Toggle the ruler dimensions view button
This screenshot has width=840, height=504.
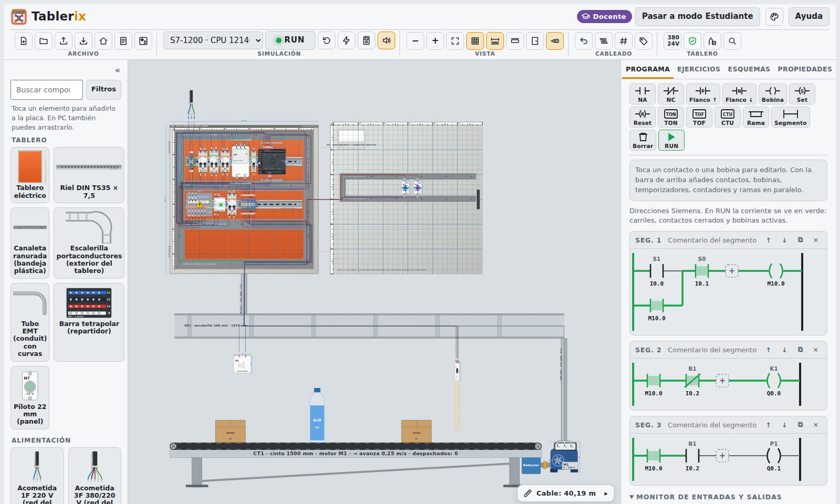point(495,41)
